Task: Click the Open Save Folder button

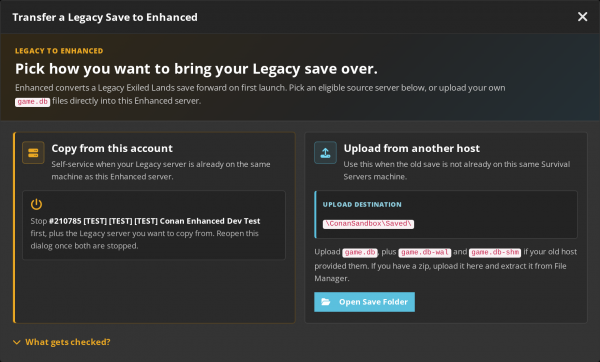Action: point(364,302)
